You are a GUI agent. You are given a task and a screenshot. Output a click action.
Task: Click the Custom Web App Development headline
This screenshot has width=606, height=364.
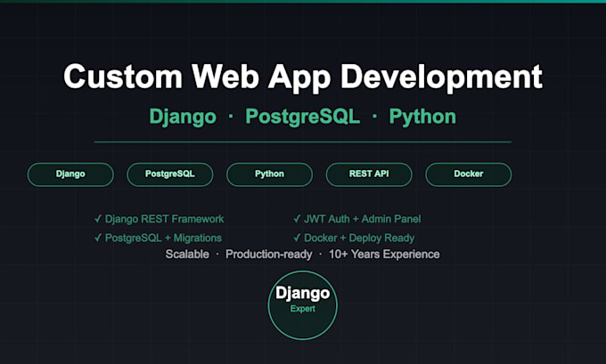[303, 77]
